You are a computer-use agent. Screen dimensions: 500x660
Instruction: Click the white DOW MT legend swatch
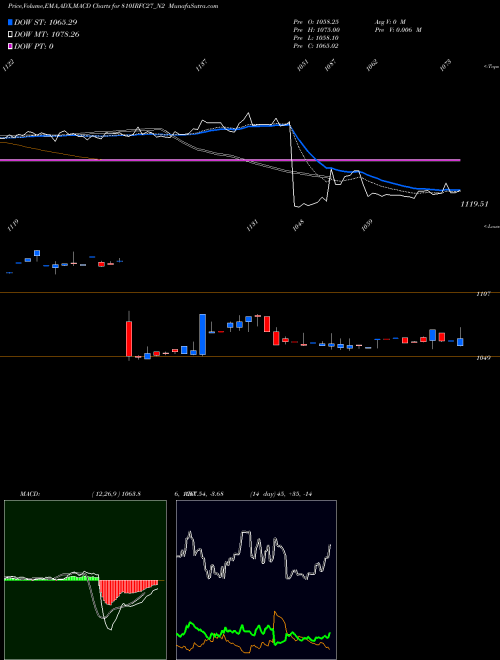pyautogui.click(x=10, y=35)
